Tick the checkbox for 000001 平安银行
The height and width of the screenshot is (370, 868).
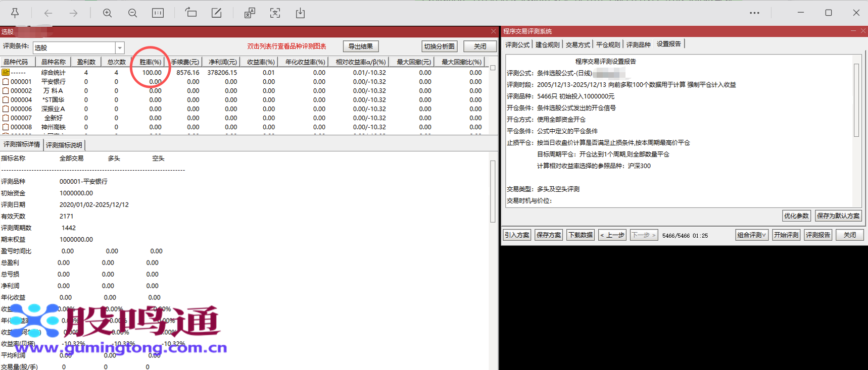click(x=6, y=82)
